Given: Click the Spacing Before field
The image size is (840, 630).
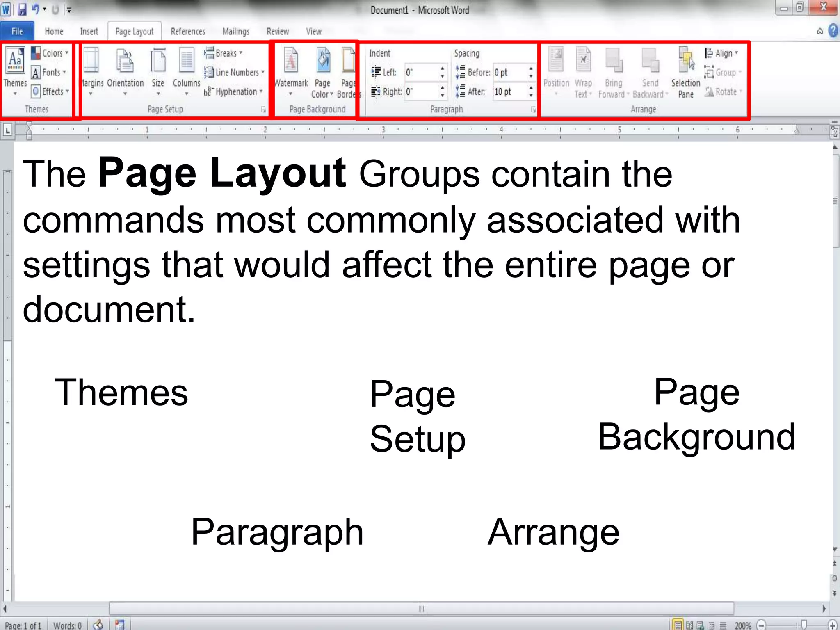Looking at the screenshot, I should tap(510, 73).
